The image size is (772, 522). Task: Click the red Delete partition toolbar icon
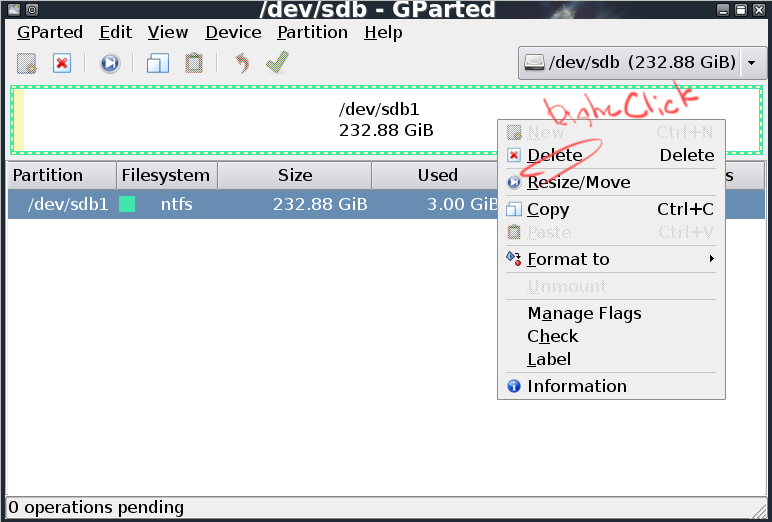coord(62,63)
